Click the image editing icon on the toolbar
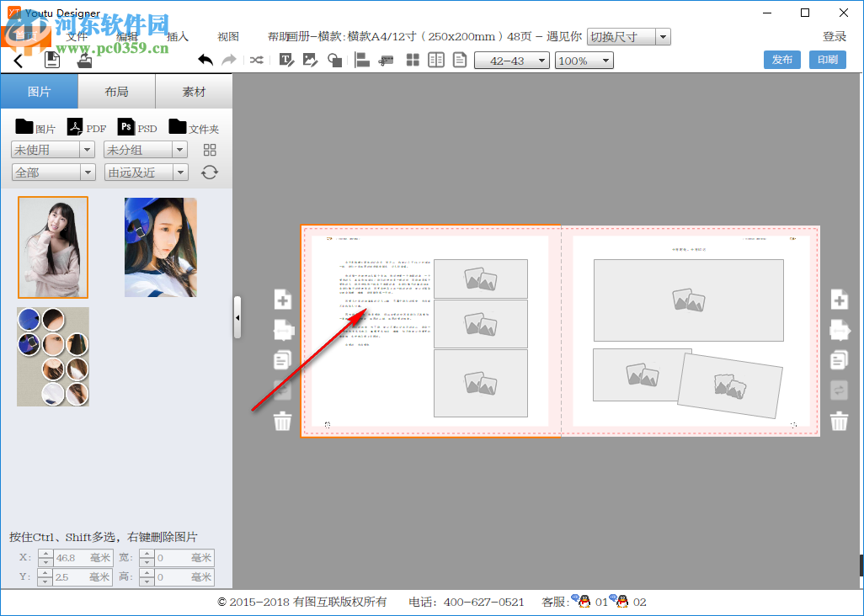The height and width of the screenshot is (616, 864). coord(310,60)
